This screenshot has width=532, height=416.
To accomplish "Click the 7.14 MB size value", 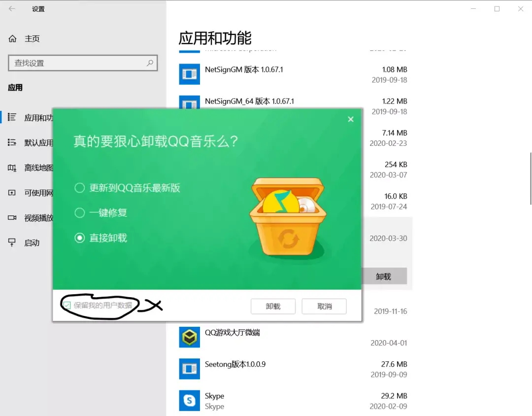I will [x=395, y=133].
